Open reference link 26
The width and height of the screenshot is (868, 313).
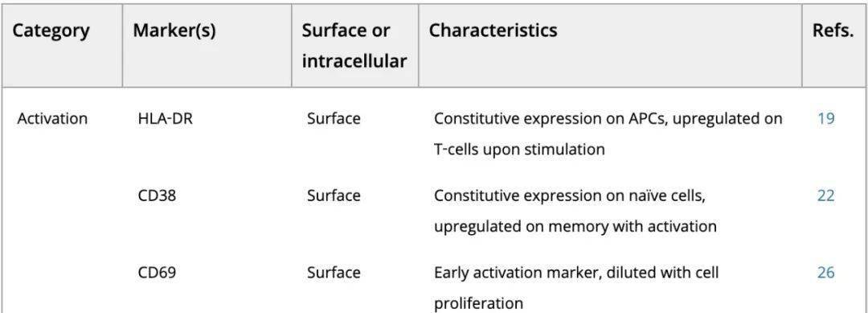pos(825,273)
